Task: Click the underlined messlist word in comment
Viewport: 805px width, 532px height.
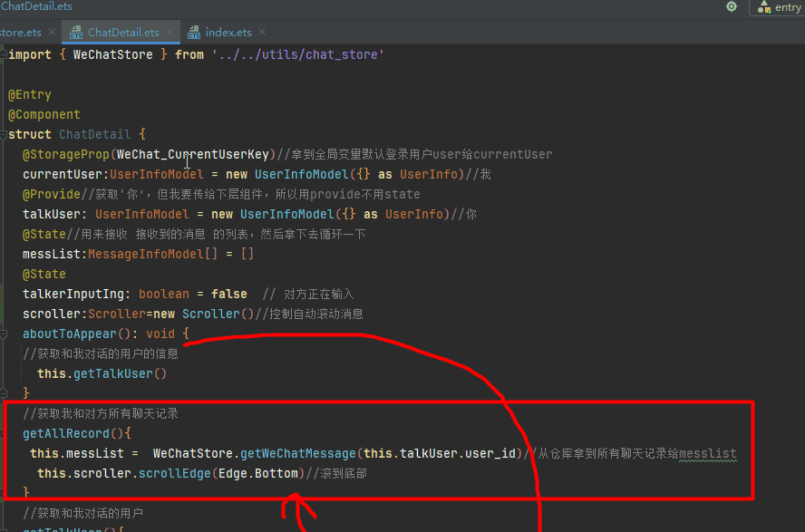Action: (x=707, y=453)
